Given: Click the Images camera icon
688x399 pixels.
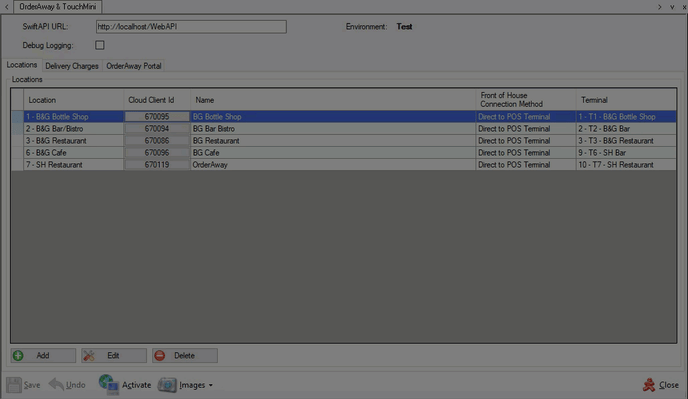Looking at the screenshot, I should (x=167, y=385).
